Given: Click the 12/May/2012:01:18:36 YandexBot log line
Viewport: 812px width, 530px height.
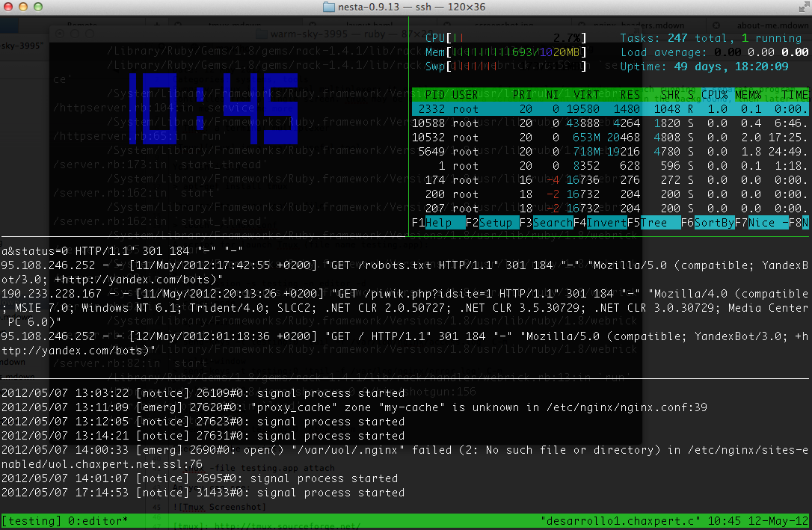Looking at the screenshot, I should tap(404, 343).
